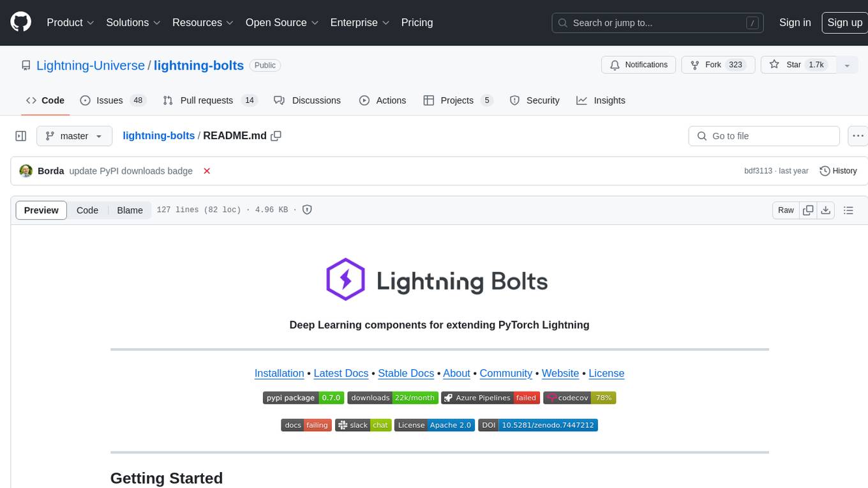Open the GitHub homepage logo
This screenshot has width=868, height=488.
pyautogui.click(x=20, y=22)
